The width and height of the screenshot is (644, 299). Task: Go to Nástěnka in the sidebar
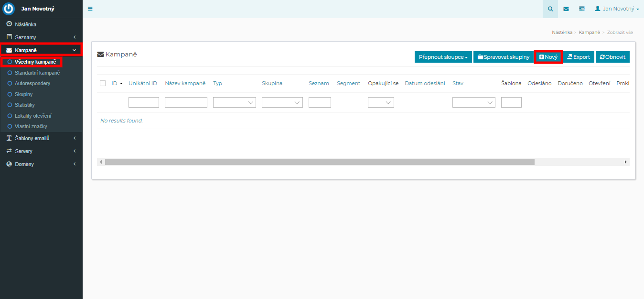tap(41, 24)
